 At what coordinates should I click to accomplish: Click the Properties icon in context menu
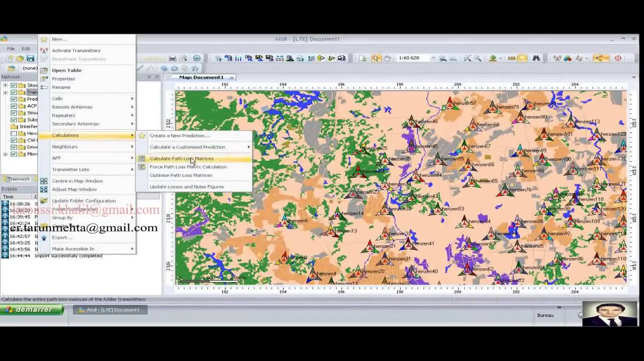point(44,79)
